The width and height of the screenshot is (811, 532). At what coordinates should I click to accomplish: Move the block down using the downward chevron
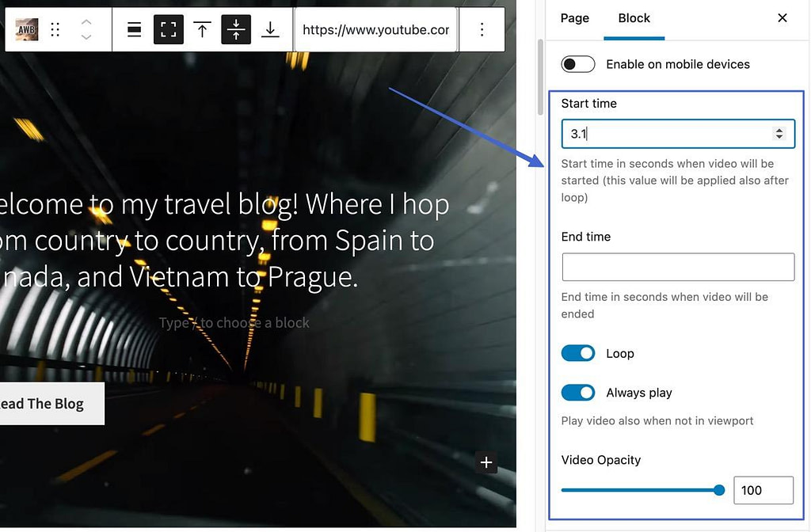coord(86,36)
